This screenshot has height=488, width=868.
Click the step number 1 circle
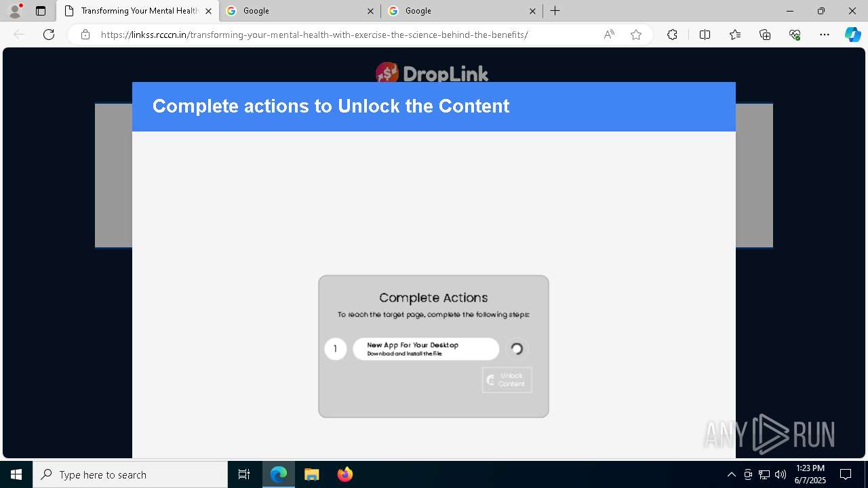[335, 349]
